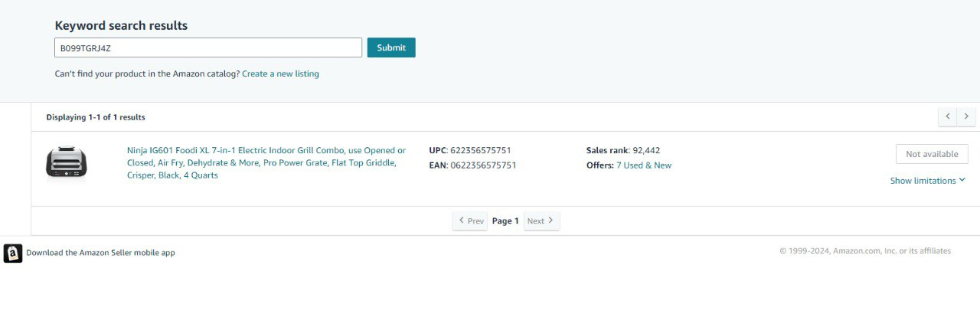
Task: Go to next results with right chevron
Action: tap(966, 116)
